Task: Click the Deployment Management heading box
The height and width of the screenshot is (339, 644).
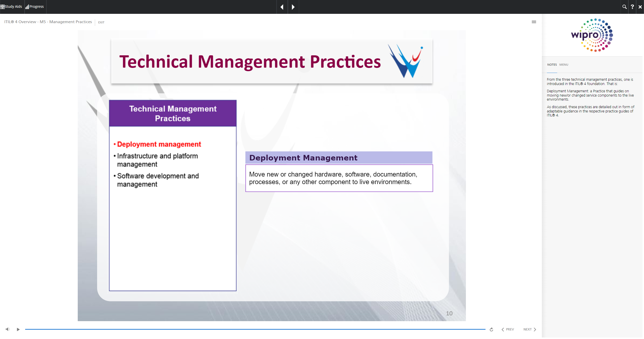Action: 339,158
